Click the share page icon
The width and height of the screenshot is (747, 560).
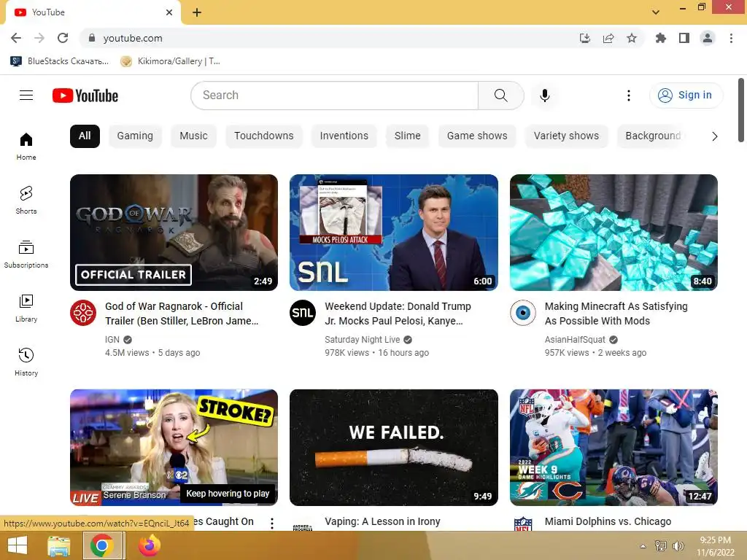pyautogui.click(x=608, y=38)
